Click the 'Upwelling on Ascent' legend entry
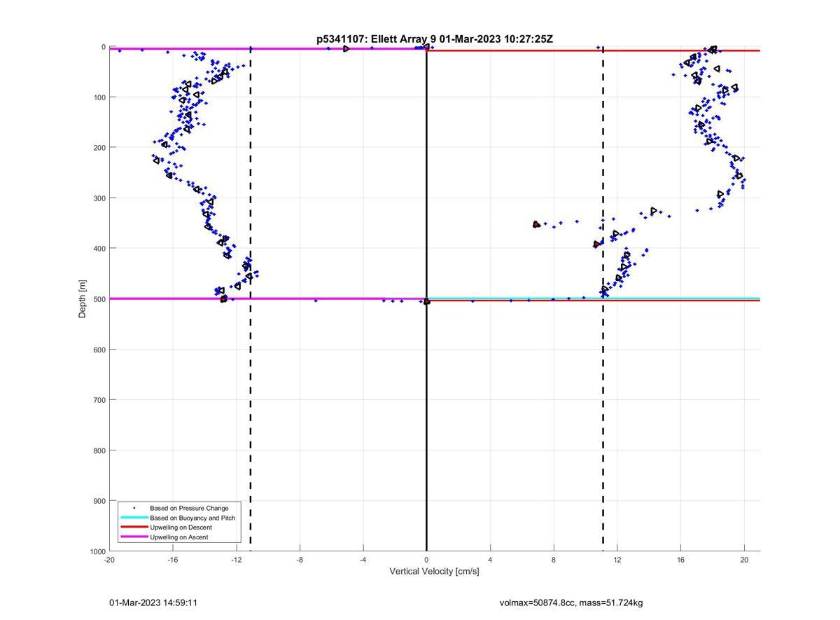Image resolution: width=840 pixels, height=620 pixels. (179, 537)
